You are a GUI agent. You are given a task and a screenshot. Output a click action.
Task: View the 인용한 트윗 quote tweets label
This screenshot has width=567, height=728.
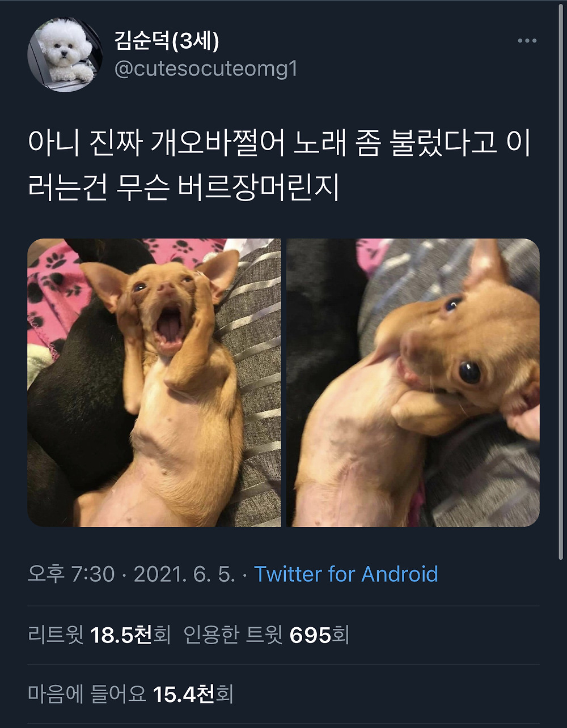(x=233, y=635)
